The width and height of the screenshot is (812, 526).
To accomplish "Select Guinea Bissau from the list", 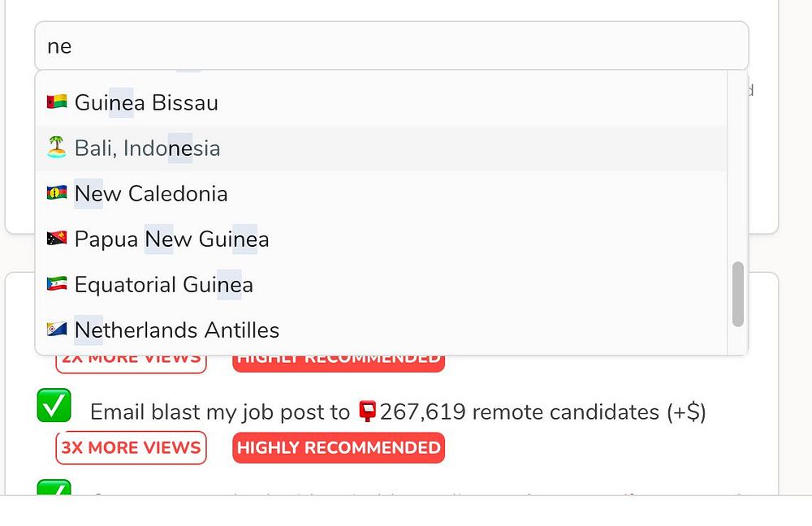I will [x=381, y=102].
